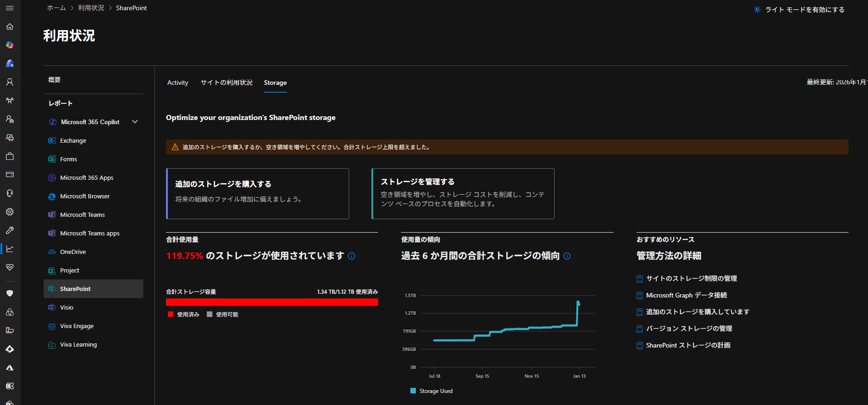
Task: Switch to the Activity tab
Action: point(178,83)
